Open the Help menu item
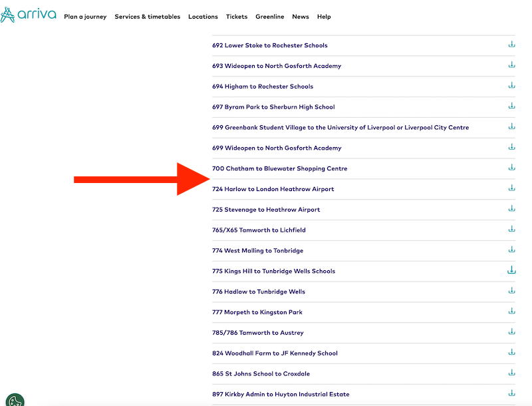 click(324, 17)
